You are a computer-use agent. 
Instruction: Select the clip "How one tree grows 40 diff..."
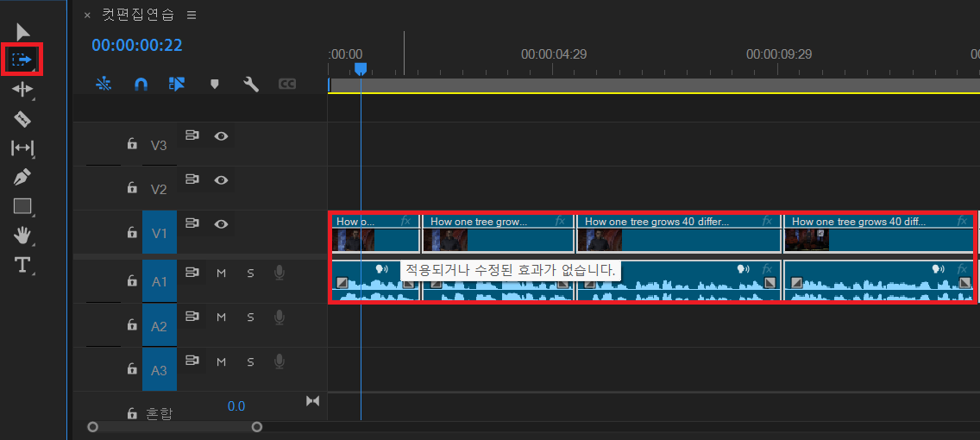(878, 233)
